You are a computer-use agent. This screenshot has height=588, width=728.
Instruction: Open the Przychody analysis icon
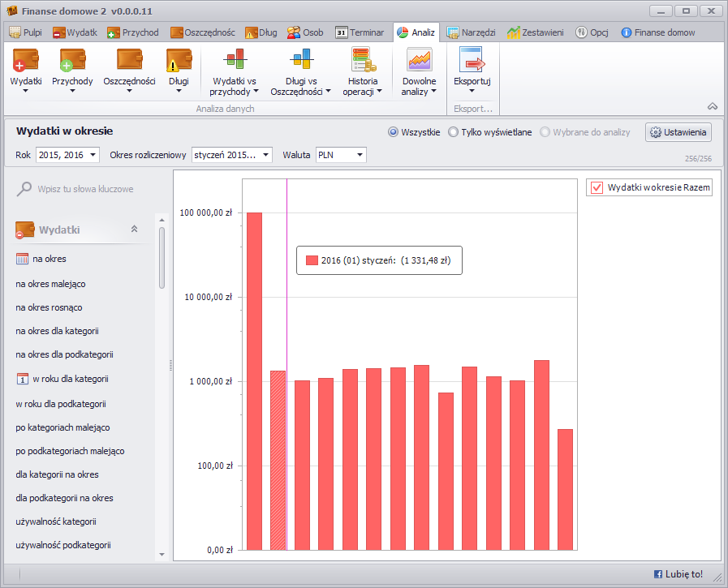[x=72, y=61]
